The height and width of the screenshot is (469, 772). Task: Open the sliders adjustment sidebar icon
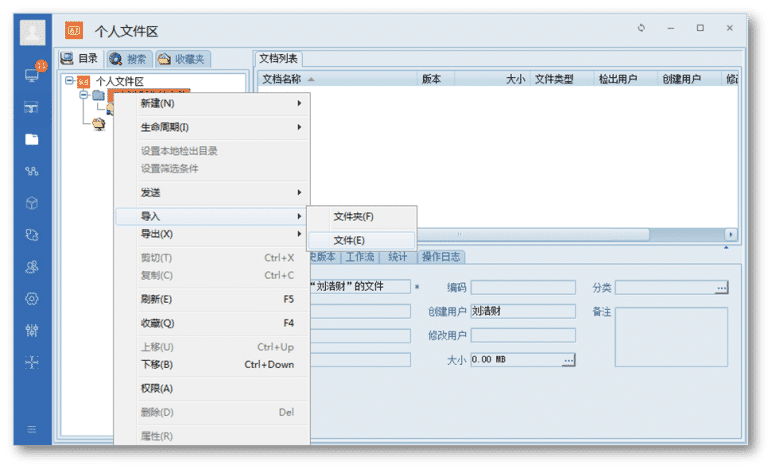(x=32, y=330)
